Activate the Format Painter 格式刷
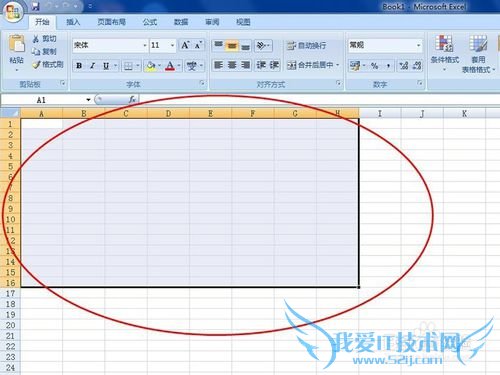 [48, 64]
